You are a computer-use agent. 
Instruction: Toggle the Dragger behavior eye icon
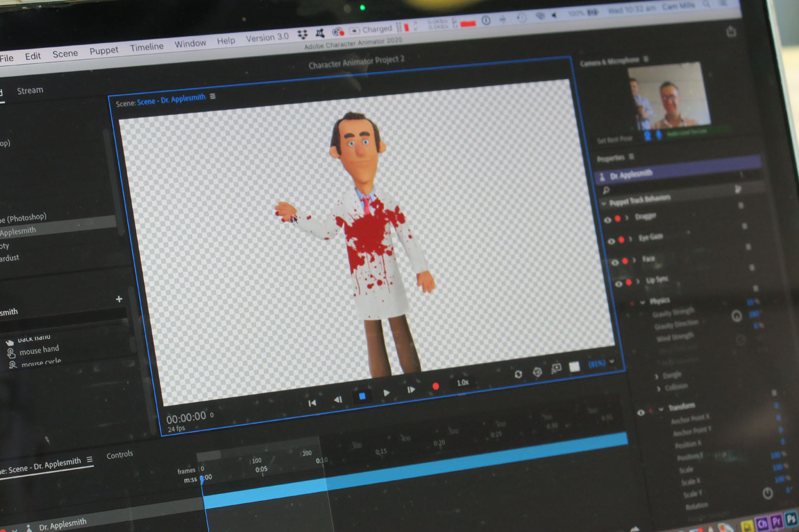tap(607, 220)
